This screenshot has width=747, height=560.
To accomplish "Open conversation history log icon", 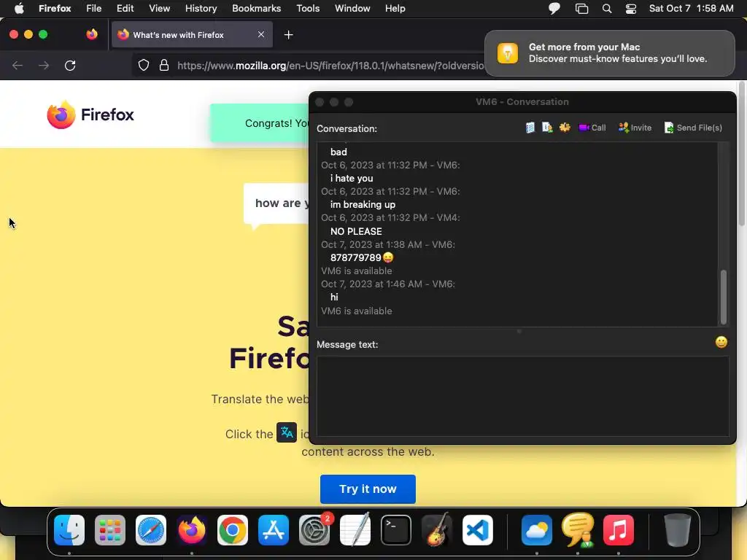I will 530,128.
